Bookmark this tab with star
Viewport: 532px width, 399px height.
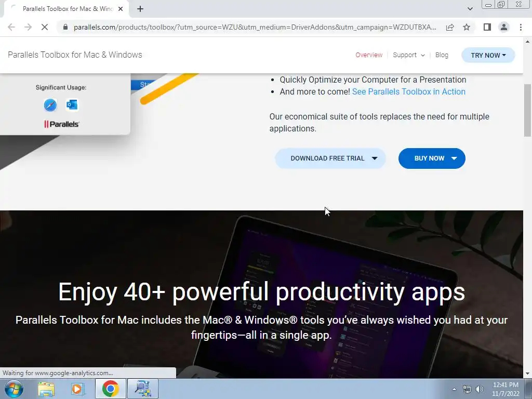pos(467,27)
